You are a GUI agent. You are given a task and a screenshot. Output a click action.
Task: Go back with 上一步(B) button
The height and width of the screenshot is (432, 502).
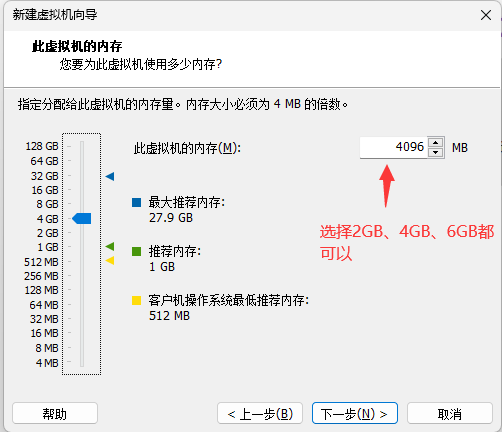click(x=260, y=413)
